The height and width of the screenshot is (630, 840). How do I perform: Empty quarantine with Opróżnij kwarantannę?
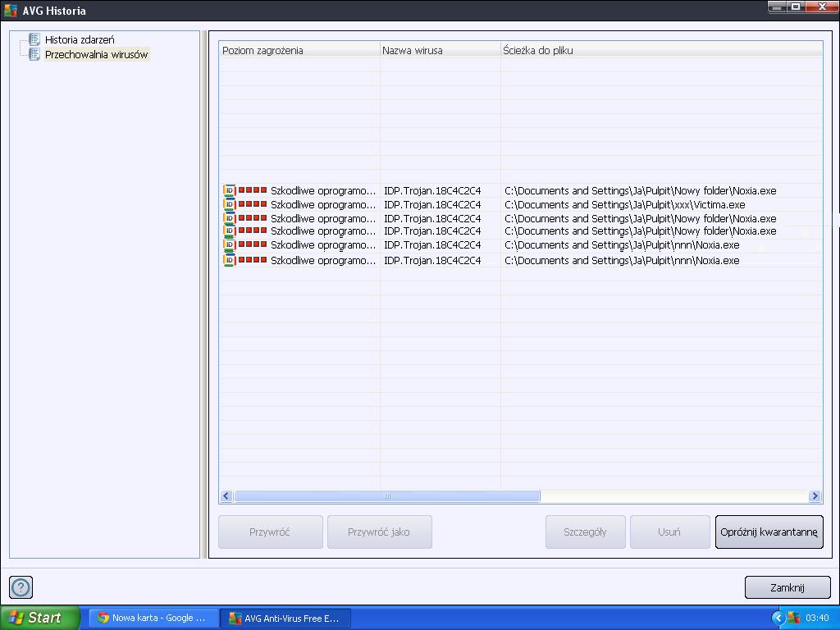(x=769, y=532)
